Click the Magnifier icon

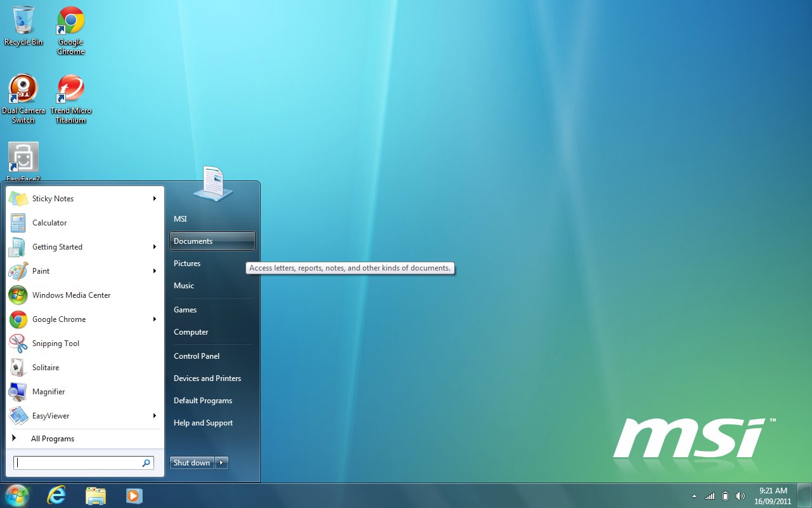18,392
